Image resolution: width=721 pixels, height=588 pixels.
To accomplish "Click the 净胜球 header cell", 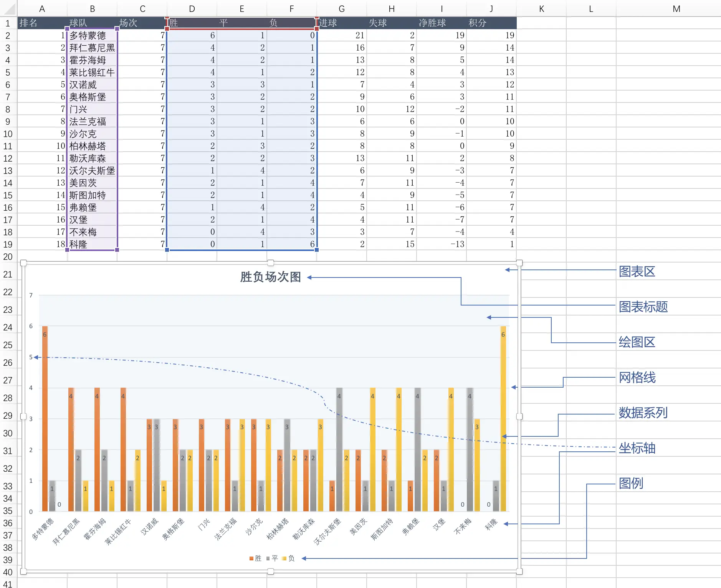I will [442, 23].
